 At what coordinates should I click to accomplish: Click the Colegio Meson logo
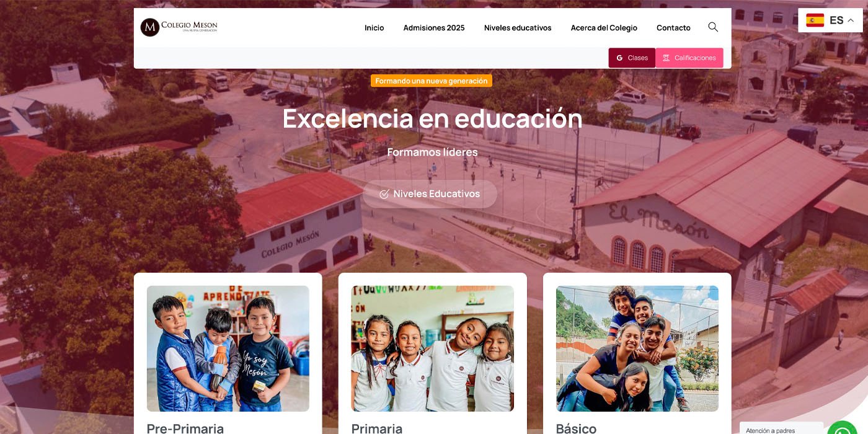click(179, 27)
